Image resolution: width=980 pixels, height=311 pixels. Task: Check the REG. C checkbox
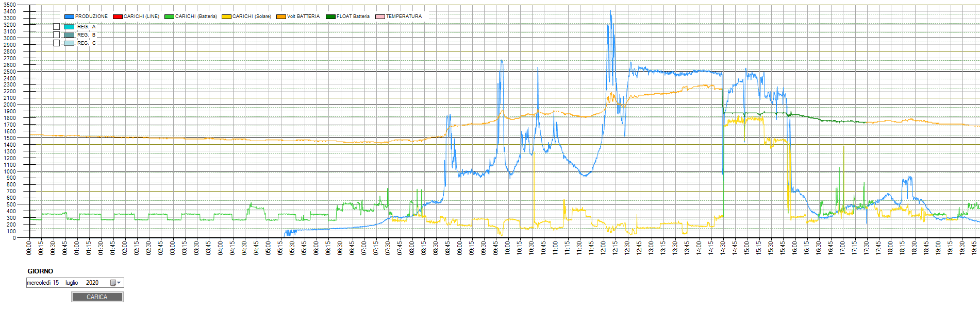coord(57,43)
